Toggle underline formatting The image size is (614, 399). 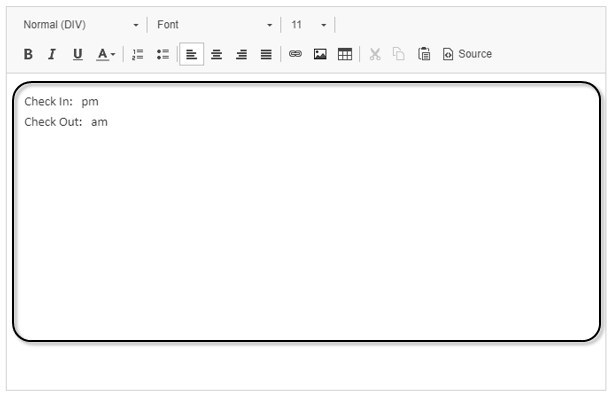(78, 54)
